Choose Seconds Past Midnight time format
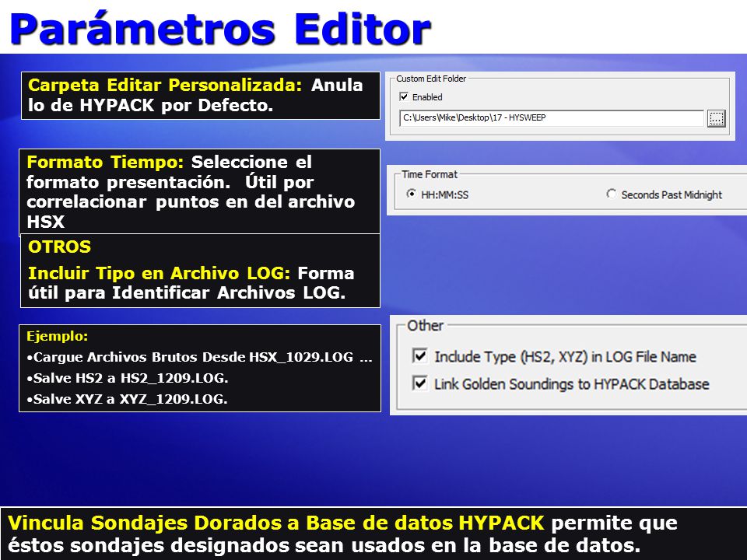 pos(611,194)
